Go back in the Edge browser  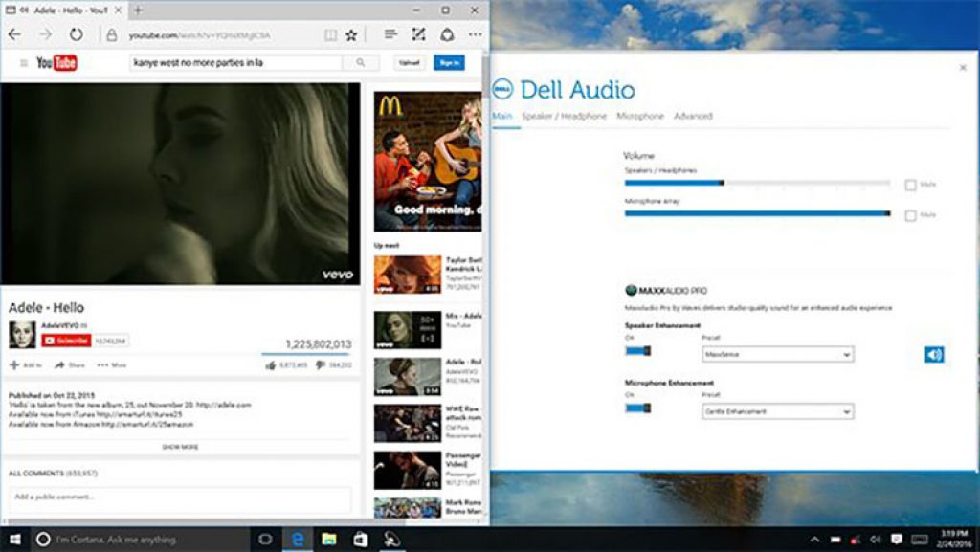14,35
